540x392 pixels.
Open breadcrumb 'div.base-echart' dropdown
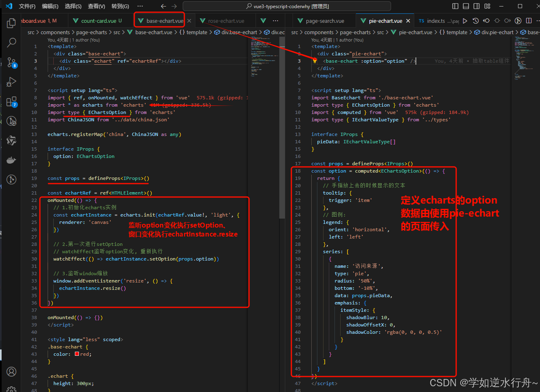pyautogui.click(x=239, y=32)
